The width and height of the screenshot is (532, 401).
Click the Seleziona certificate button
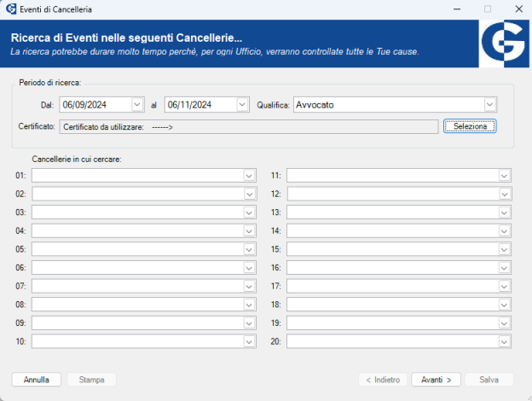tap(470, 126)
